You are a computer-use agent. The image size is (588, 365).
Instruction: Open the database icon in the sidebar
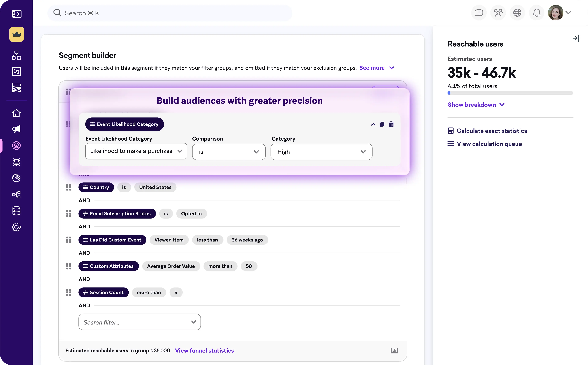(16, 211)
